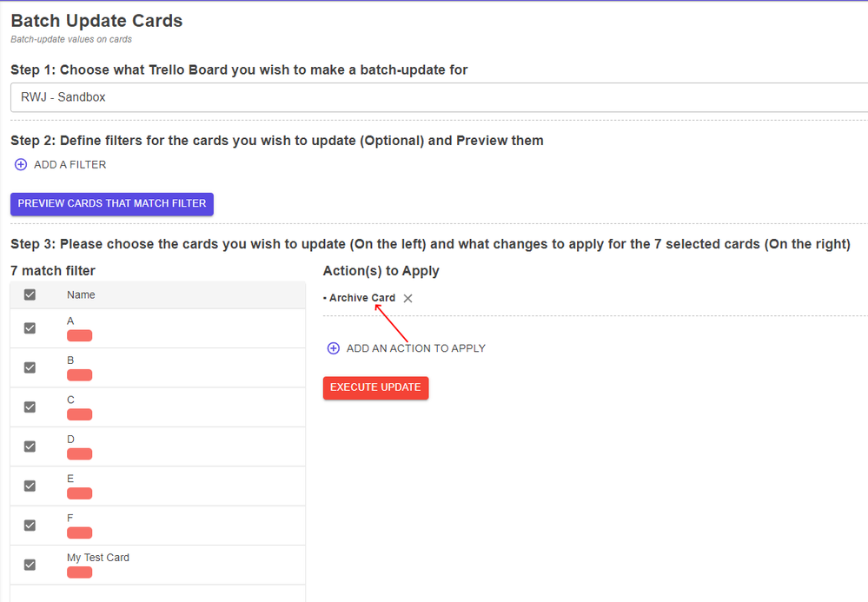The height and width of the screenshot is (602, 868).
Task: Click the red label on card C
Action: pos(80,414)
